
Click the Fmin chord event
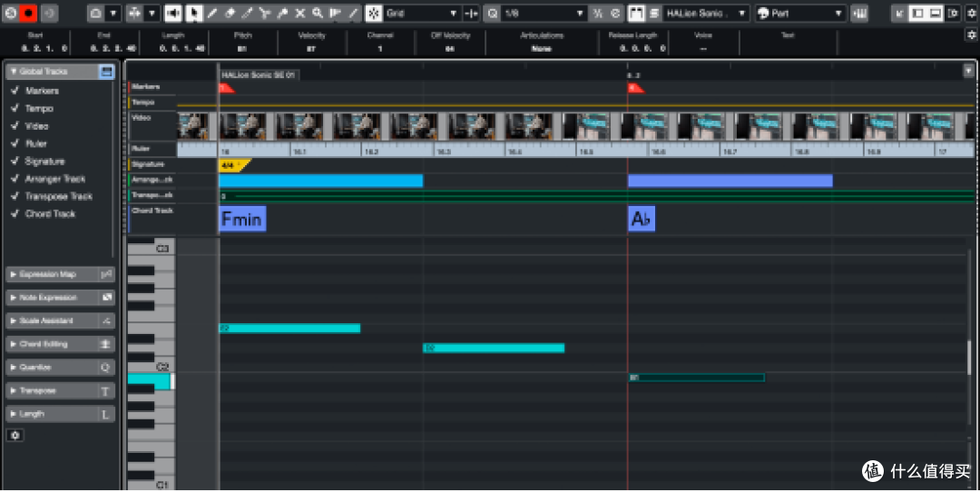point(242,219)
